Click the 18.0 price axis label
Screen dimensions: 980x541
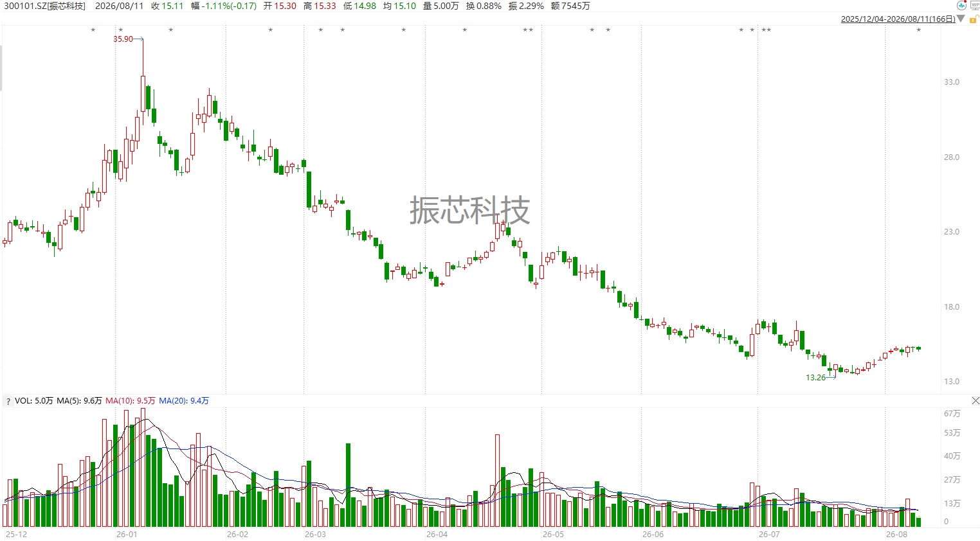951,307
